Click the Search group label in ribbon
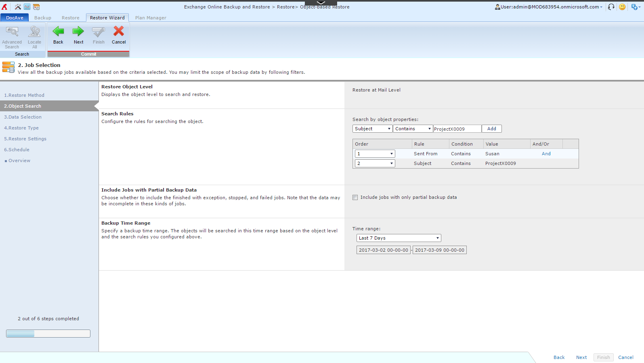This screenshot has height=363, width=644. coord(22,54)
